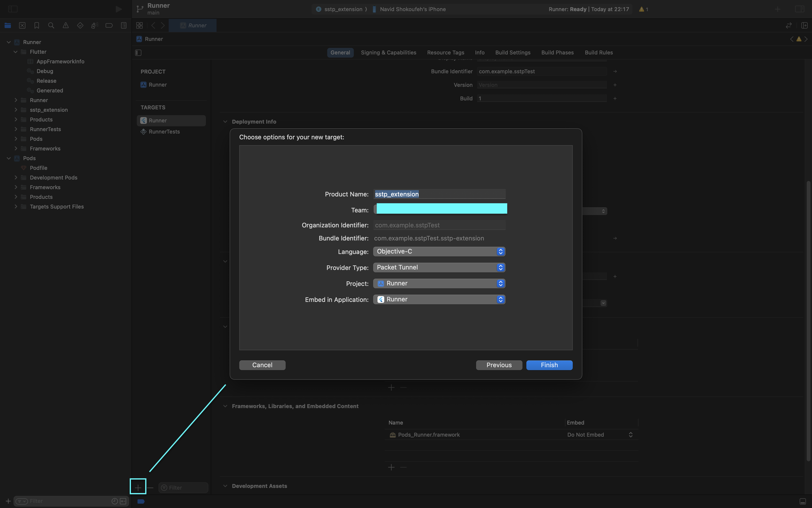Open the Bookmark navigator icon
Image resolution: width=812 pixels, height=508 pixels.
36,25
